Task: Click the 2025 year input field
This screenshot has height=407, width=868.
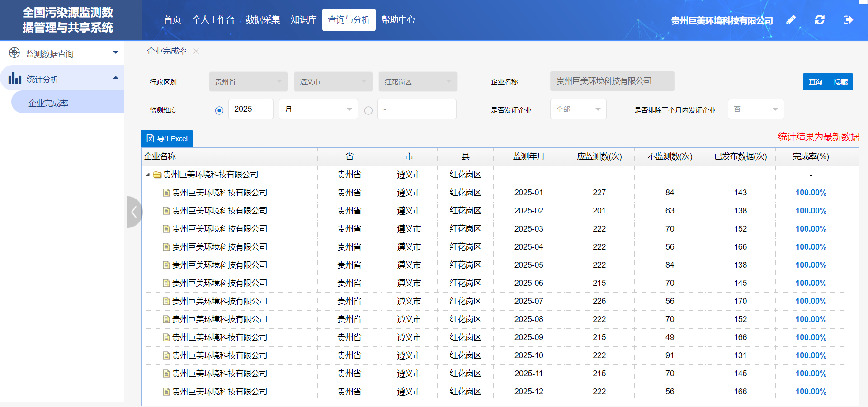Action: pos(250,109)
